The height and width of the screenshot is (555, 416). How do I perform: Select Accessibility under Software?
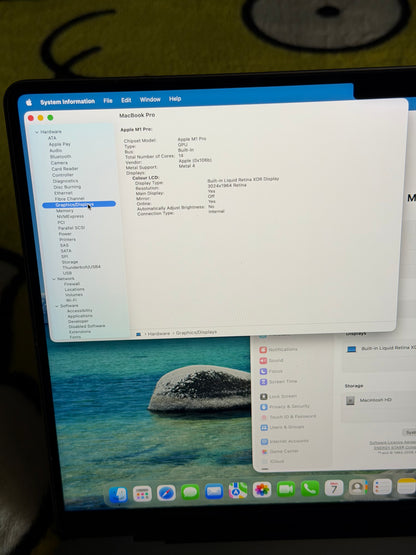pyautogui.click(x=80, y=311)
